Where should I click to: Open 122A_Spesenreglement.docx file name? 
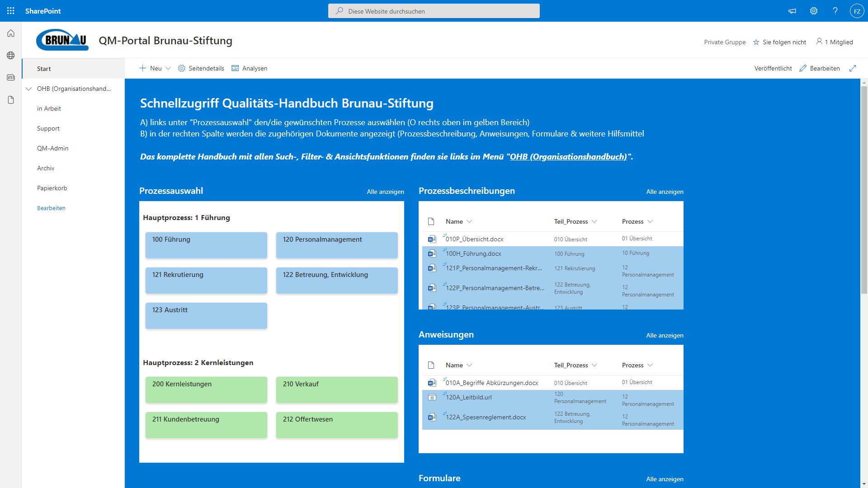coord(486,417)
